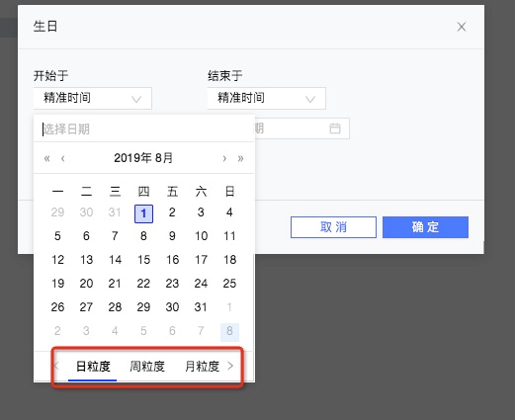Open the 结束于 精准时间 dropdown
This screenshot has width=515, height=420.
click(267, 98)
